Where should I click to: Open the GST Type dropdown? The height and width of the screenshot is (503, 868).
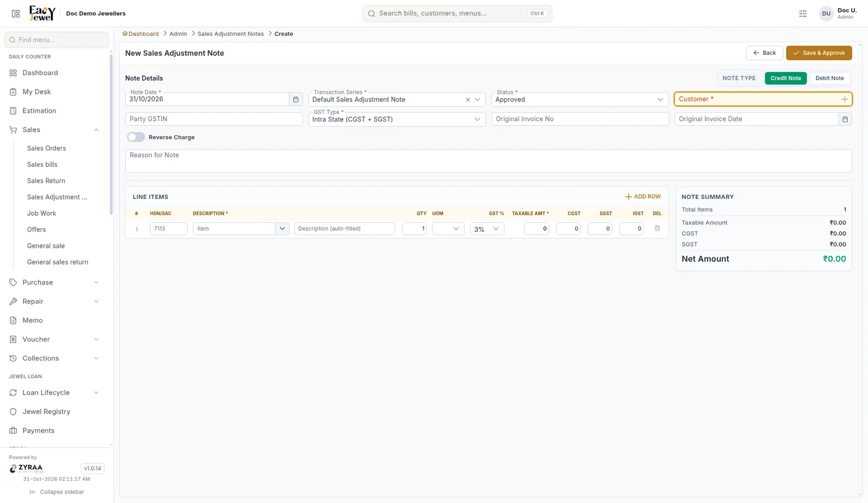point(397,119)
